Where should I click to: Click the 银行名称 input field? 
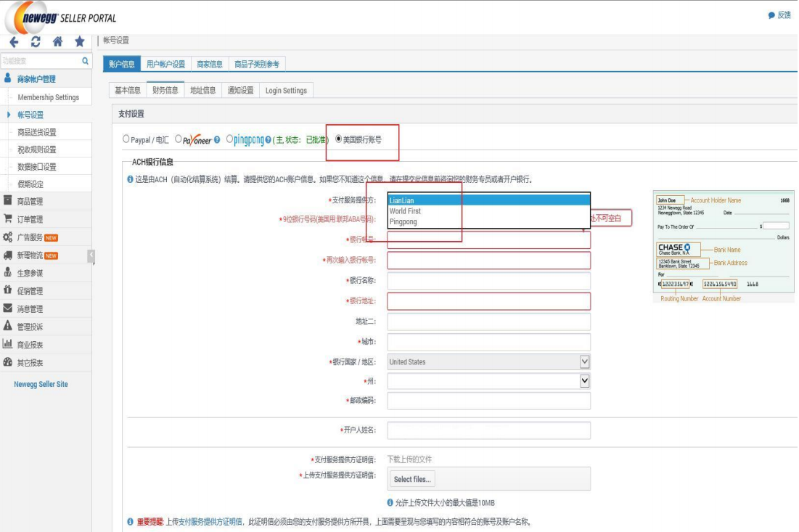[x=488, y=281]
